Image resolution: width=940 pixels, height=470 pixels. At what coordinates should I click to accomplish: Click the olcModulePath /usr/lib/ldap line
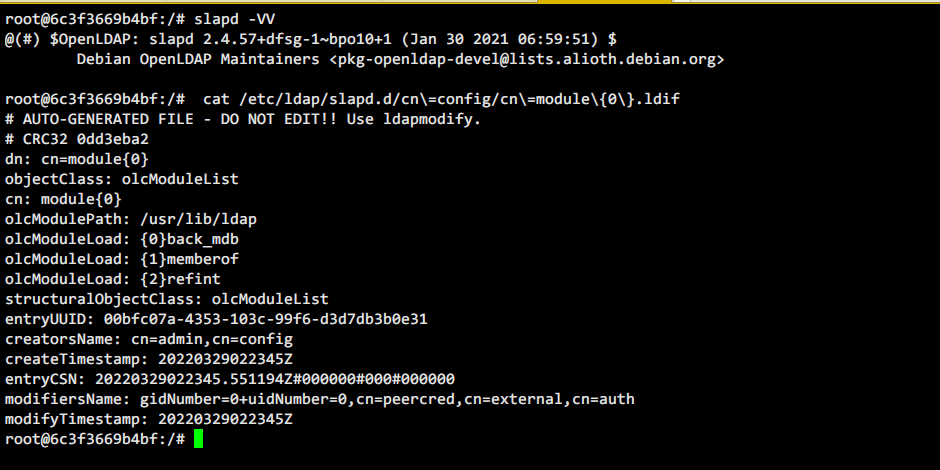click(x=131, y=219)
